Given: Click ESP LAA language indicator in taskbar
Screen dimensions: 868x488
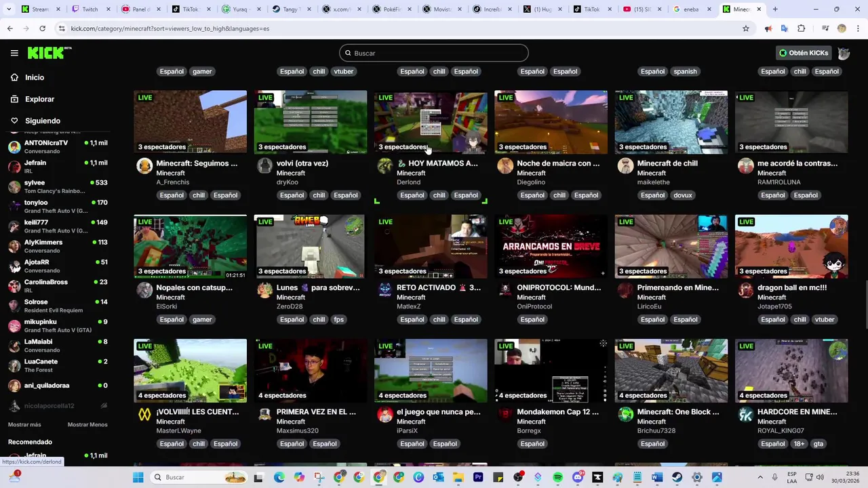Looking at the screenshot, I should (x=792, y=477).
